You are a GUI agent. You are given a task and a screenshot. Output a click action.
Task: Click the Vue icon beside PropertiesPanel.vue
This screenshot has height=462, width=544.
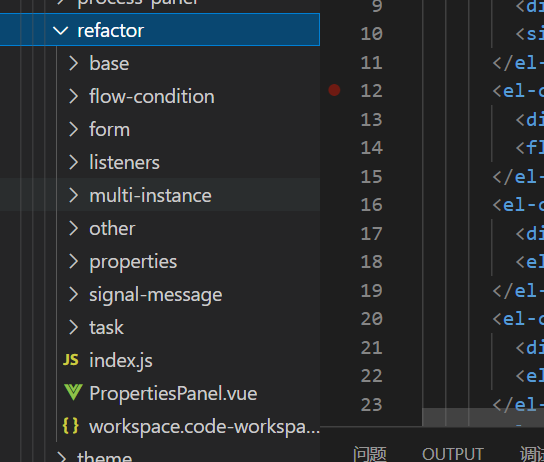tap(73, 393)
